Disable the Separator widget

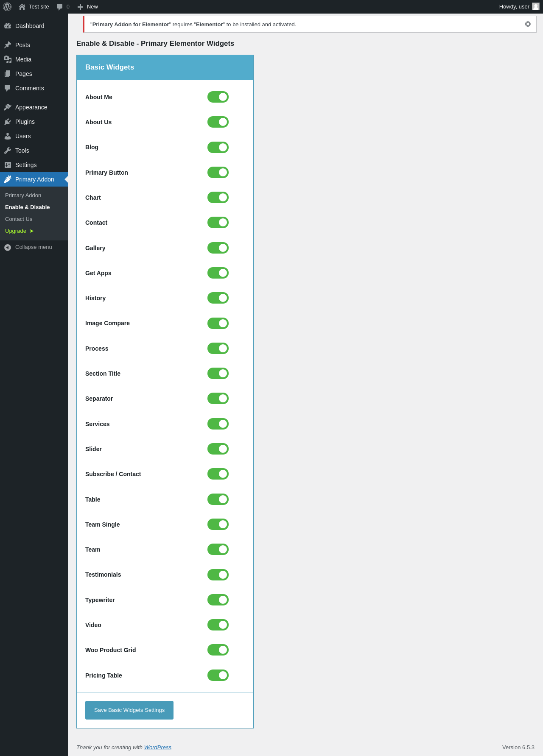218,399
